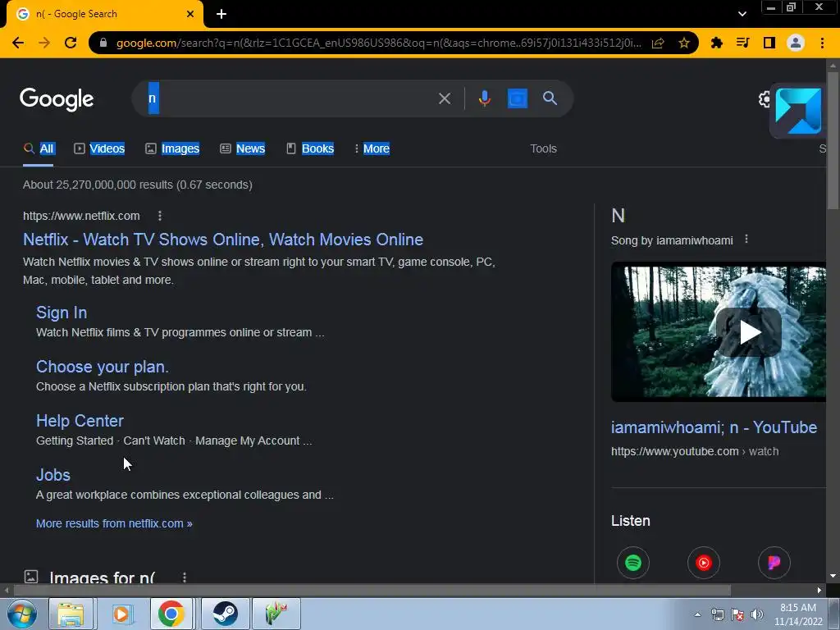Click 'More results from netflix.com »'
Image resolution: width=840 pixels, height=630 pixels.
click(x=114, y=523)
